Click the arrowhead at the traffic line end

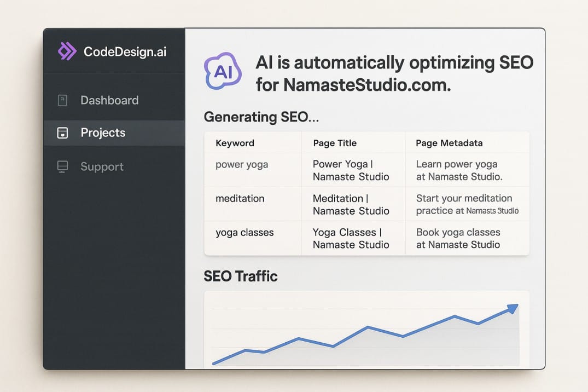pyautogui.click(x=513, y=309)
